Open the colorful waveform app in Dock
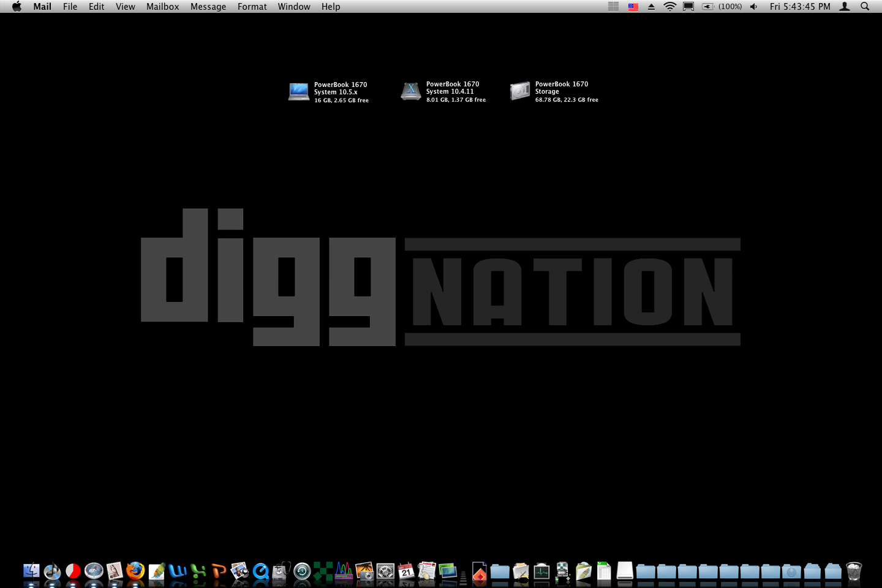882x588 pixels. click(344, 571)
